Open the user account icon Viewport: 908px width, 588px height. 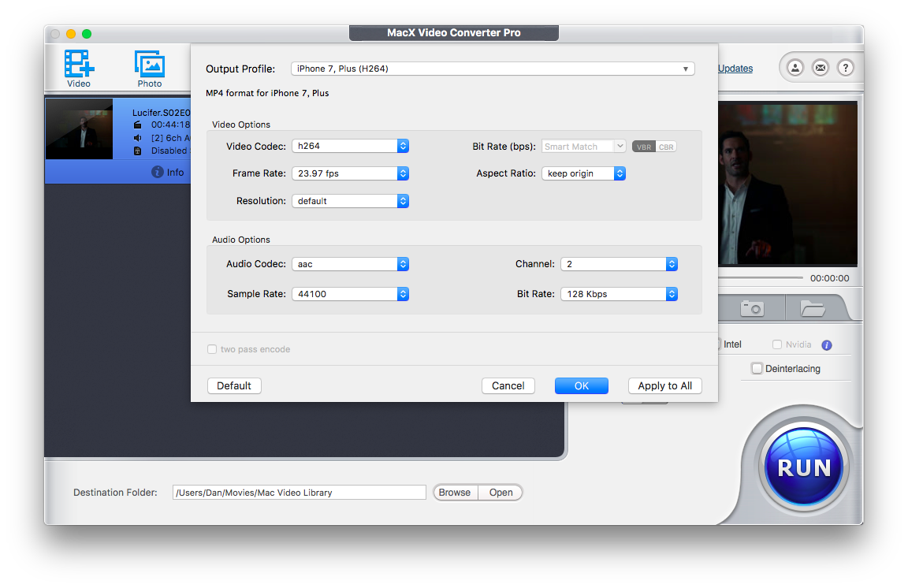(x=795, y=68)
